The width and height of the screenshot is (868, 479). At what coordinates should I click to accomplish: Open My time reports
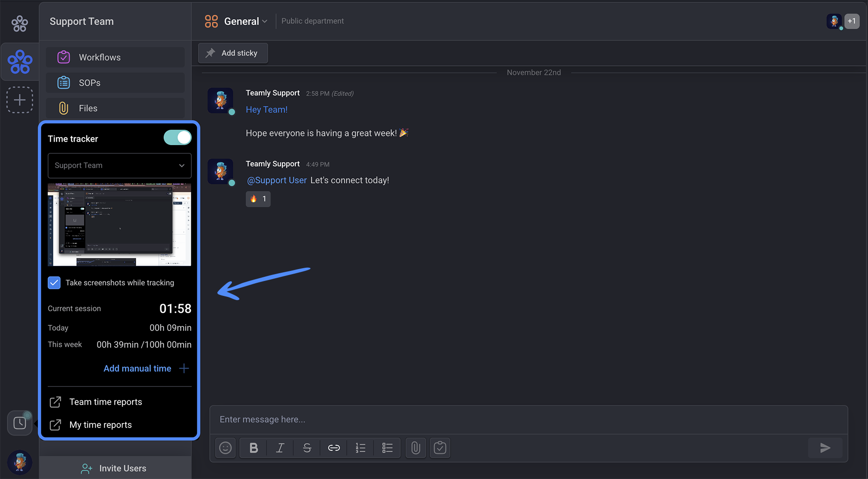coord(100,425)
